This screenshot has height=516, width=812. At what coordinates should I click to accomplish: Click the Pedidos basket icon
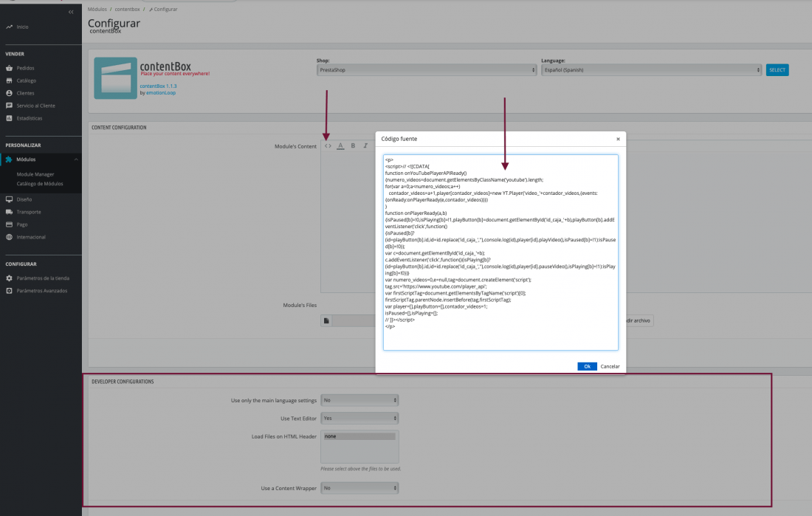point(9,68)
